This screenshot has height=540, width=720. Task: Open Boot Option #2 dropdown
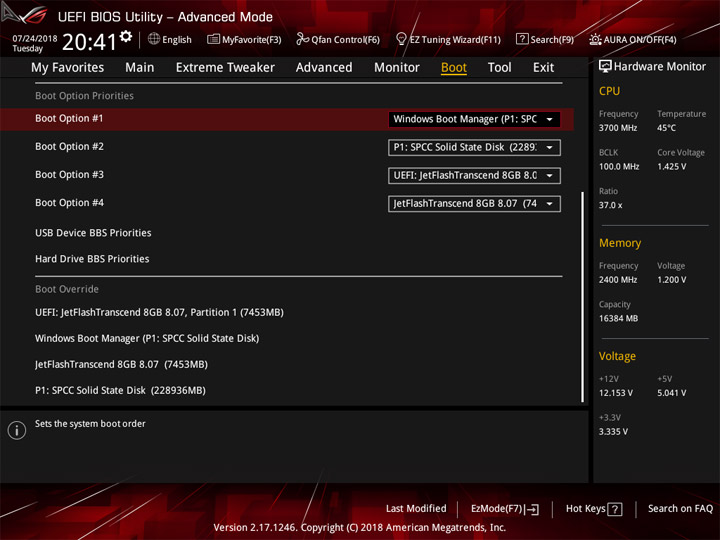click(x=474, y=147)
